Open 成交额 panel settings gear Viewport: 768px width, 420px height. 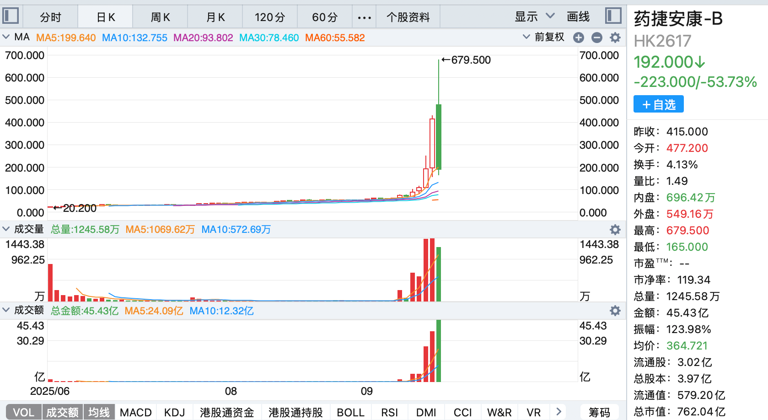(x=615, y=311)
